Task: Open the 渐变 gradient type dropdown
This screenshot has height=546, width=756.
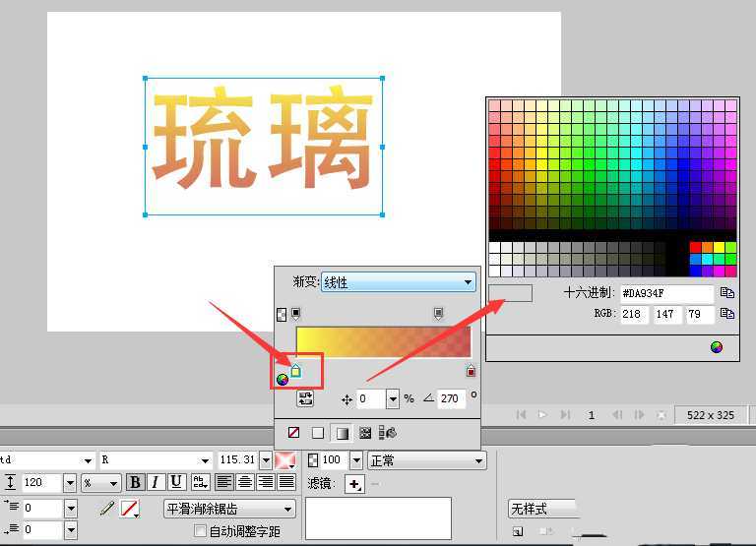Action: [399, 282]
